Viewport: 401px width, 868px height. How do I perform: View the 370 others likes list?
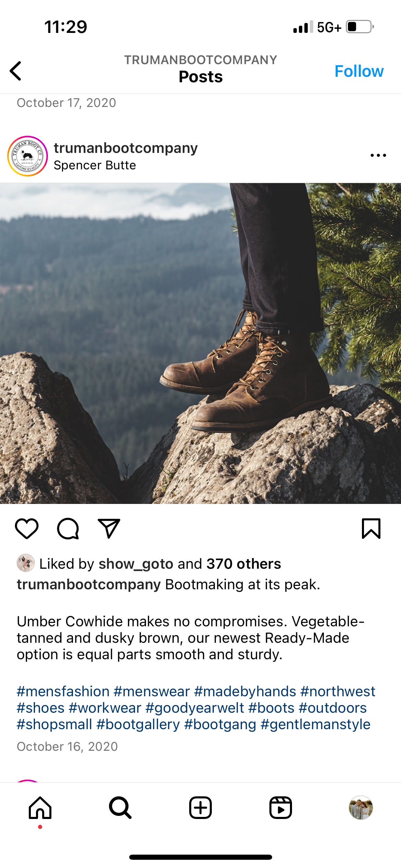tap(244, 564)
